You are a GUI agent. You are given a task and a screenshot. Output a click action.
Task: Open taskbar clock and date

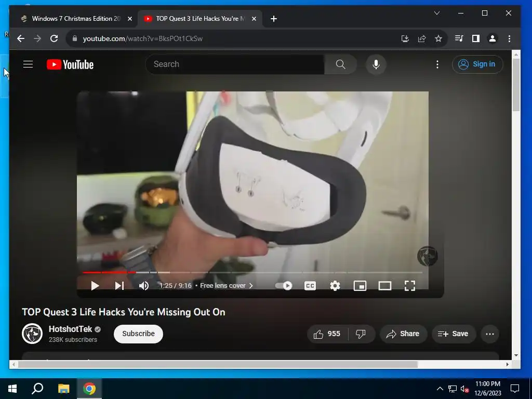(487, 389)
